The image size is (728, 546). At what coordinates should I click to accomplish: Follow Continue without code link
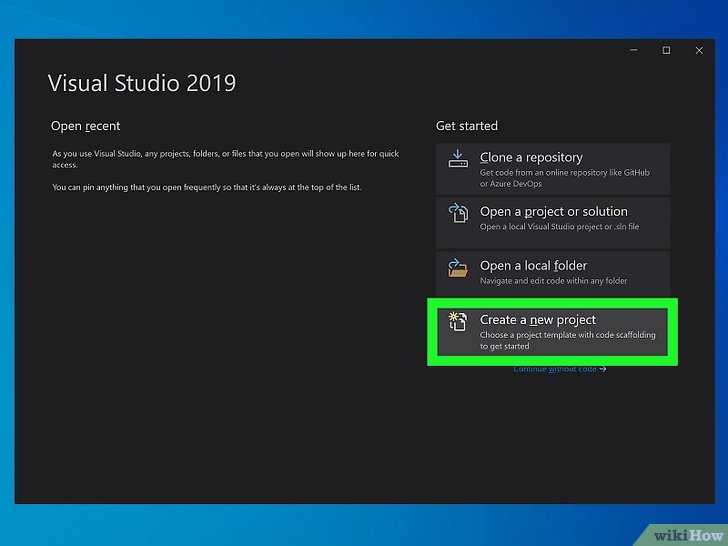559,370
